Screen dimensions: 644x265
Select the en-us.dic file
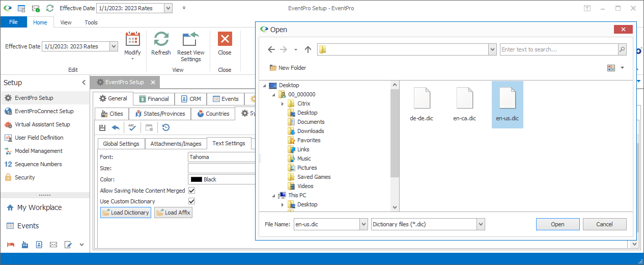(508, 104)
